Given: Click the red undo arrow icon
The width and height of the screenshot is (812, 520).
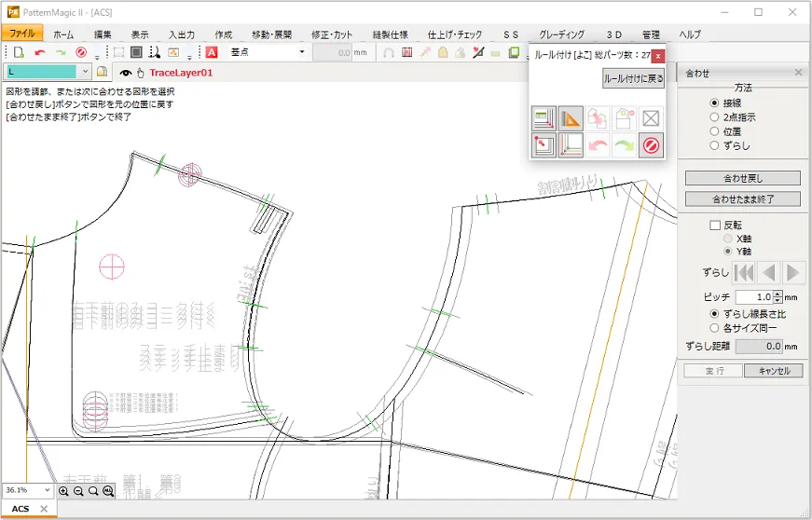Looking at the screenshot, I should pos(40,52).
